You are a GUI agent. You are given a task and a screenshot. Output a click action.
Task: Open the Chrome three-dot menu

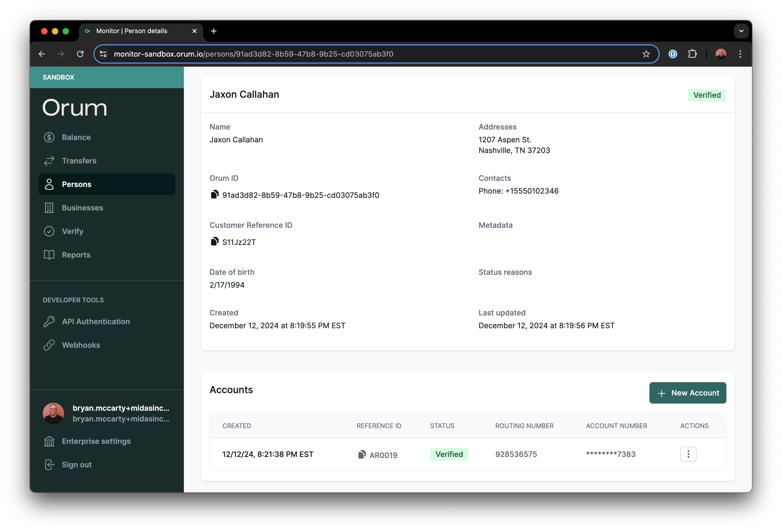740,54
